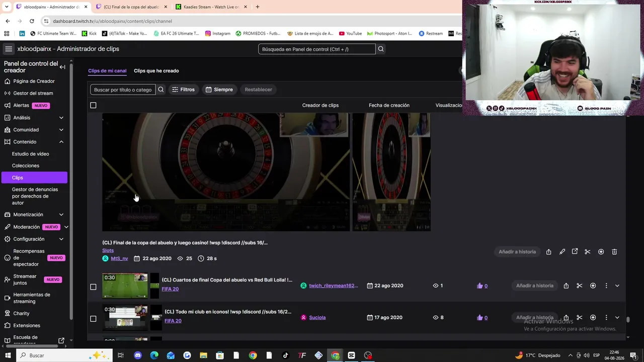644x362 pixels.
Task: Click scissors icon on Cuartos de final row
Action: [580, 286]
